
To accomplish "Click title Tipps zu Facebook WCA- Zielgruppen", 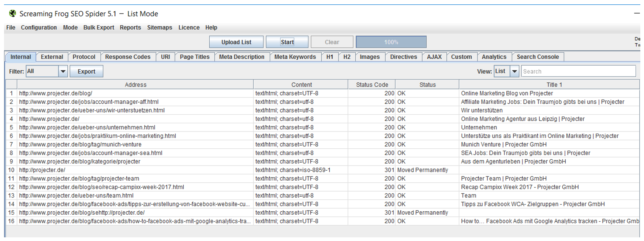I will [533, 204].
